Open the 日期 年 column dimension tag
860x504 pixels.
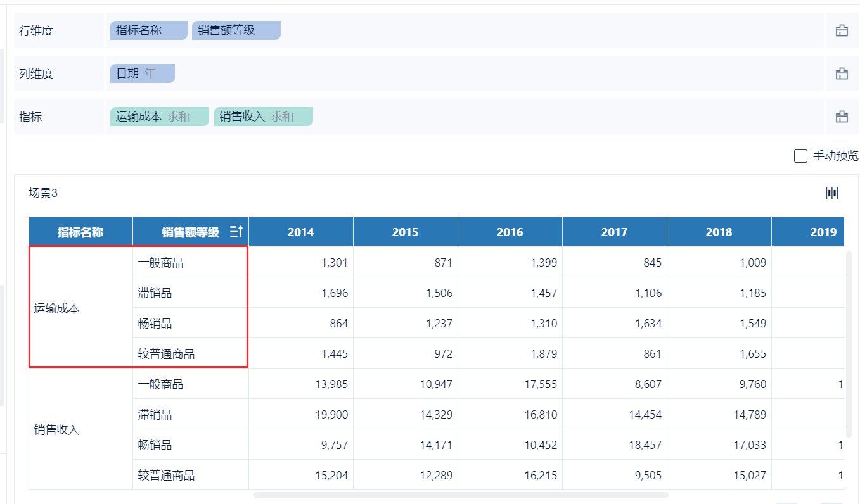[142, 73]
